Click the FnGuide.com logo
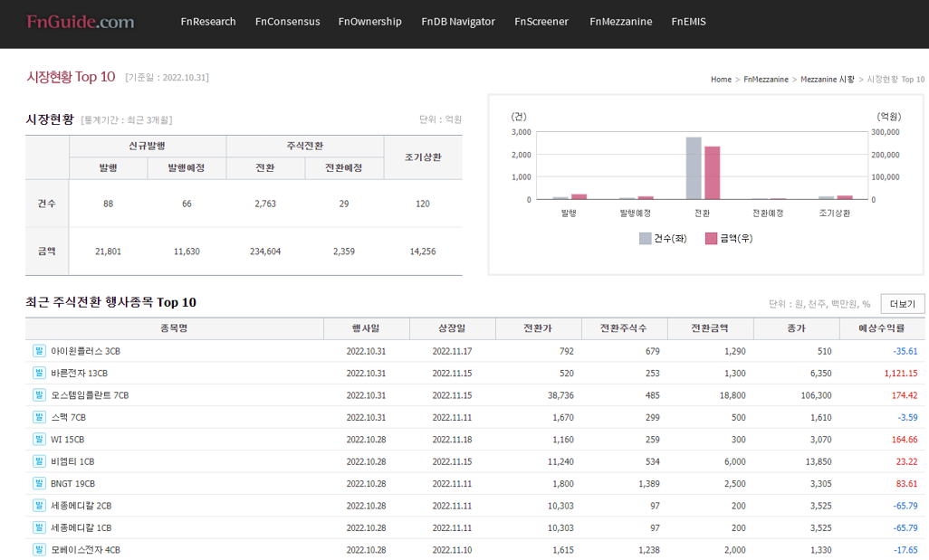Image resolution: width=929 pixels, height=560 pixels. [80, 22]
